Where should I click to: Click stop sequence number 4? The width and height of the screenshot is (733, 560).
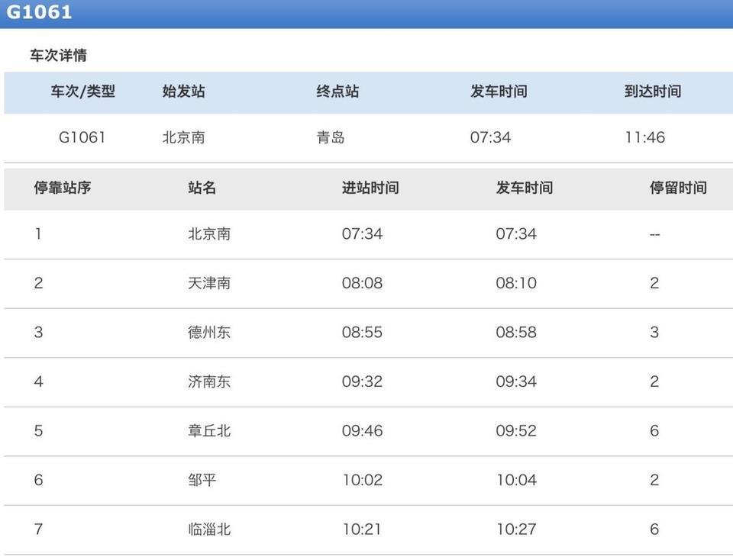pos(38,381)
